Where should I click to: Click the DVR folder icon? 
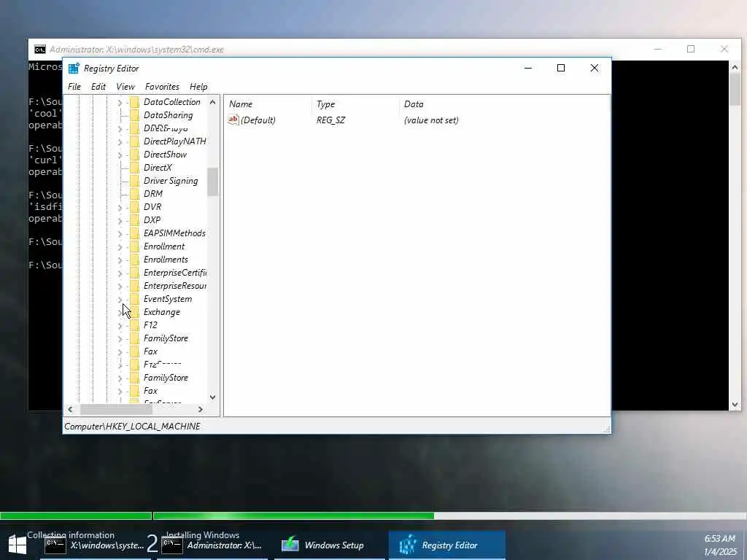[x=134, y=206]
